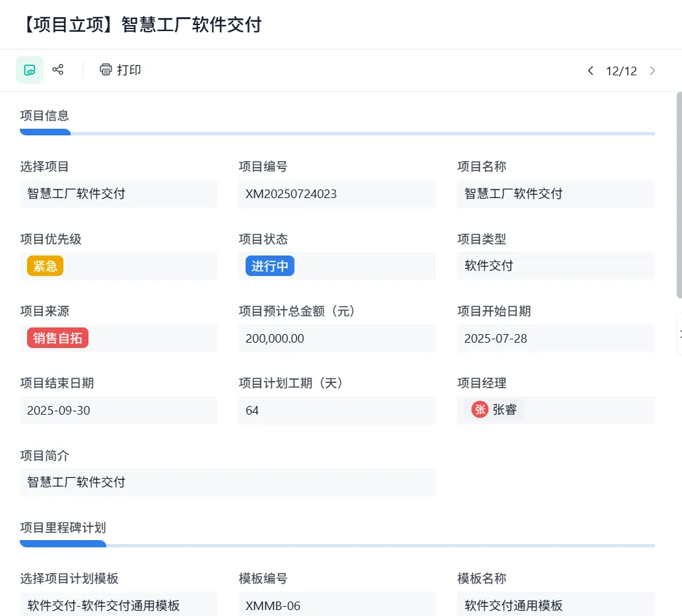Select the 项目里程碑计划 section tab
This screenshot has height=616, width=682.
click(x=63, y=528)
